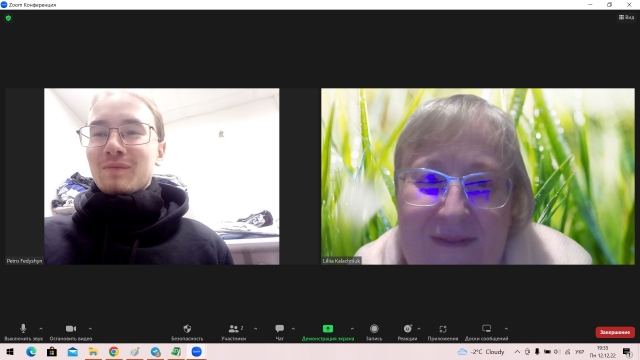
Task: Expand video options arrow beside camera
Action: point(90,329)
